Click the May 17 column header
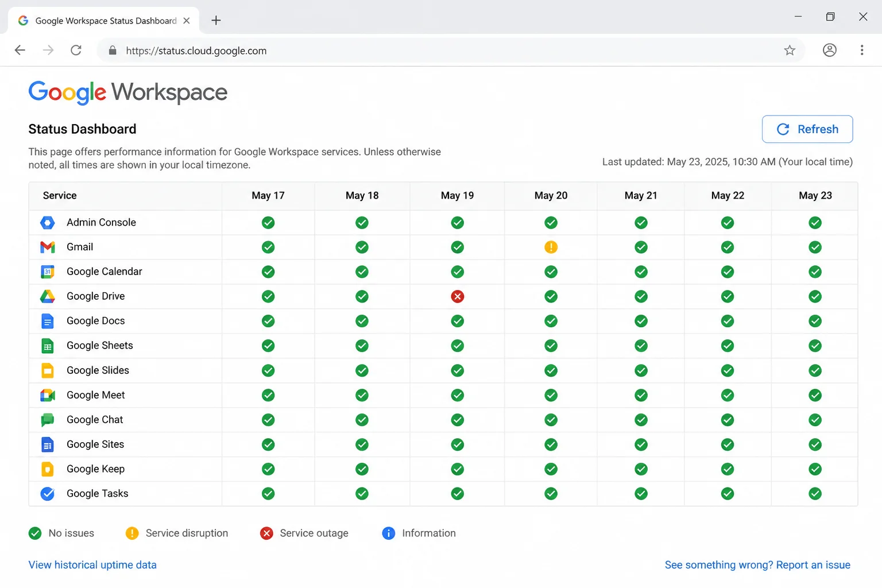 pyautogui.click(x=268, y=196)
